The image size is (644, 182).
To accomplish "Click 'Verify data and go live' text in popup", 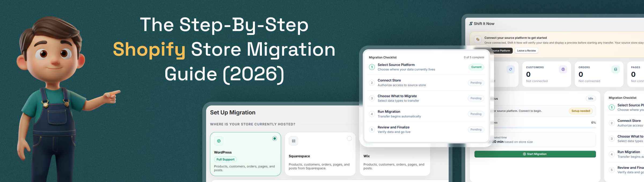I will pos(394,132).
